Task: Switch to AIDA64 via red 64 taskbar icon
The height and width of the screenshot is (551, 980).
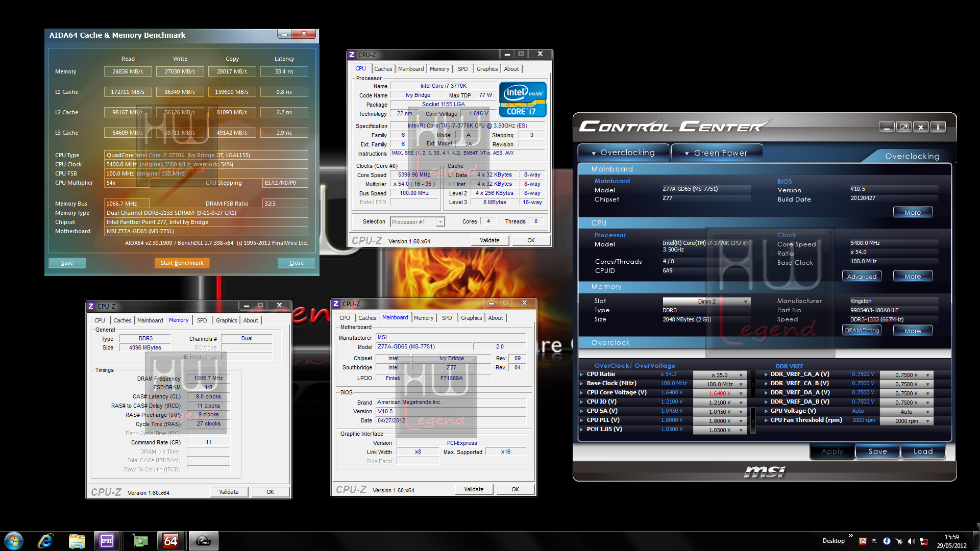Action: tap(171, 541)
